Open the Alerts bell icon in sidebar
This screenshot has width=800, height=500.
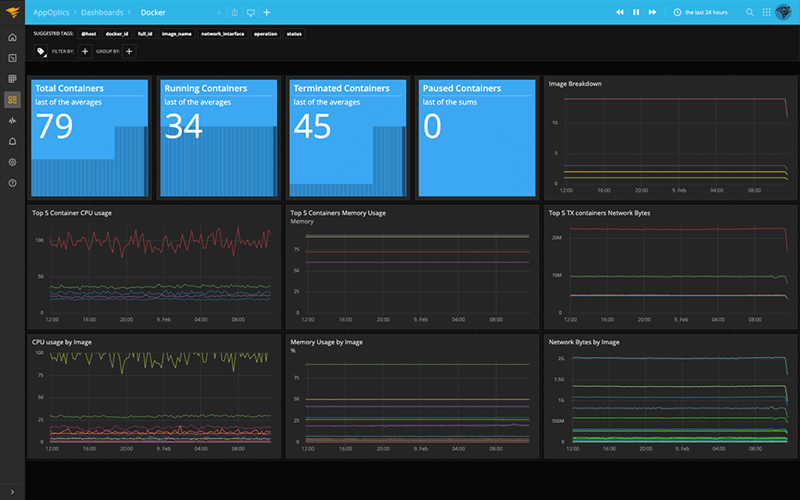(x=12, y=141)
